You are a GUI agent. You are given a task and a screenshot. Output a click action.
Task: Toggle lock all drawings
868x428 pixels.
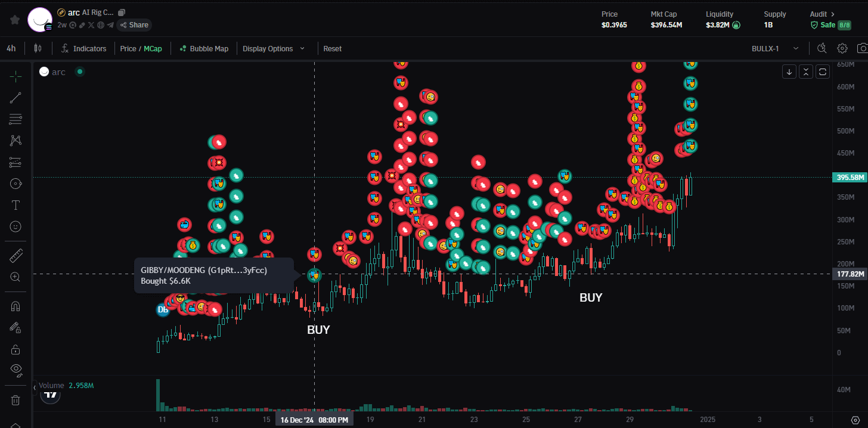16,349
